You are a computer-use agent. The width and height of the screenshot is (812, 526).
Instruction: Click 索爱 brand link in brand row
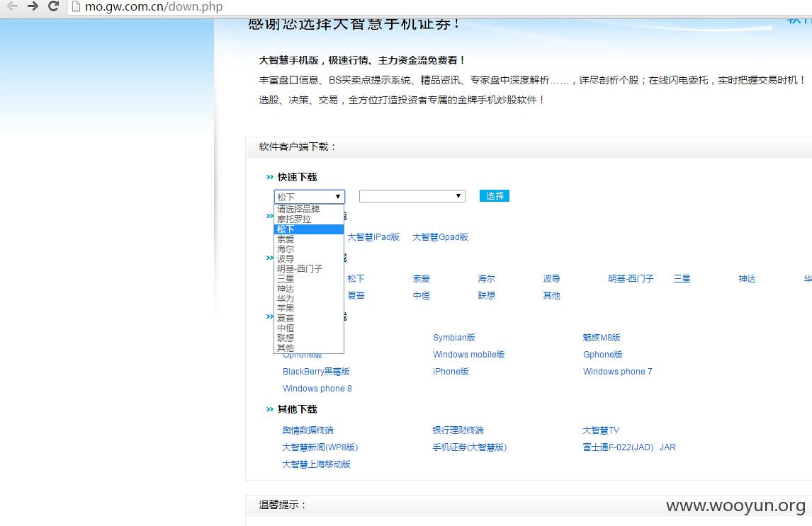[x=421, y=279]
